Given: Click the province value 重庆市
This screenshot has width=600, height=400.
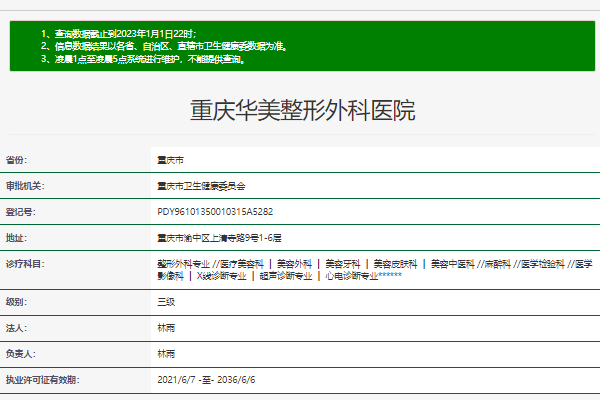Looking at the screenshot, I should (x=170, y=160).
